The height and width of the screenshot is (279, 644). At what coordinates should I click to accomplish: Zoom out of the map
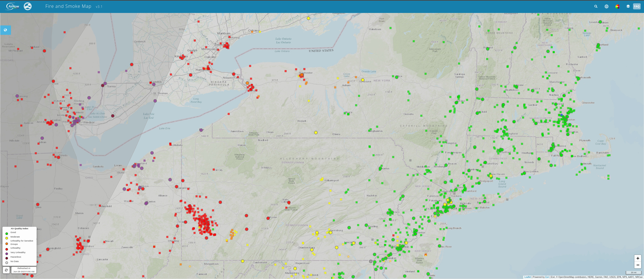[638, 265]
